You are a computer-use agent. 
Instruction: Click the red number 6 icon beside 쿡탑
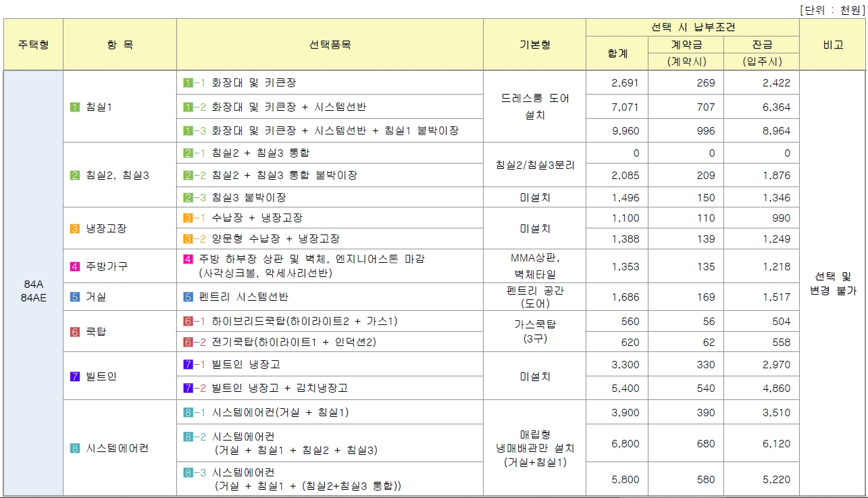(75, 332)
